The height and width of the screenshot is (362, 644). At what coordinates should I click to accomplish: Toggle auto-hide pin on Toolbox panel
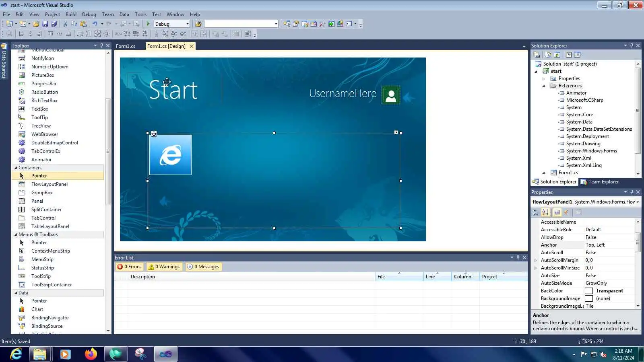(101, 45)
